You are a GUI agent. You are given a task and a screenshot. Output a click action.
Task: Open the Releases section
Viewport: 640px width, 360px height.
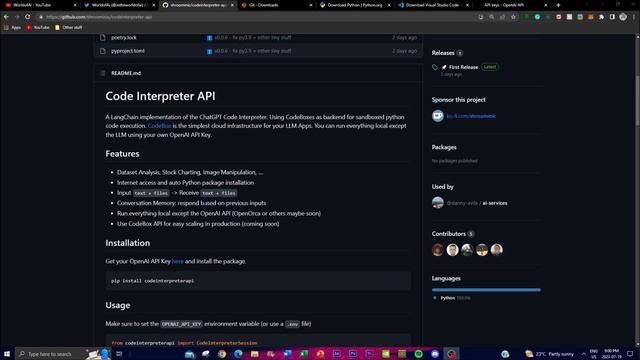coord(443,53)
